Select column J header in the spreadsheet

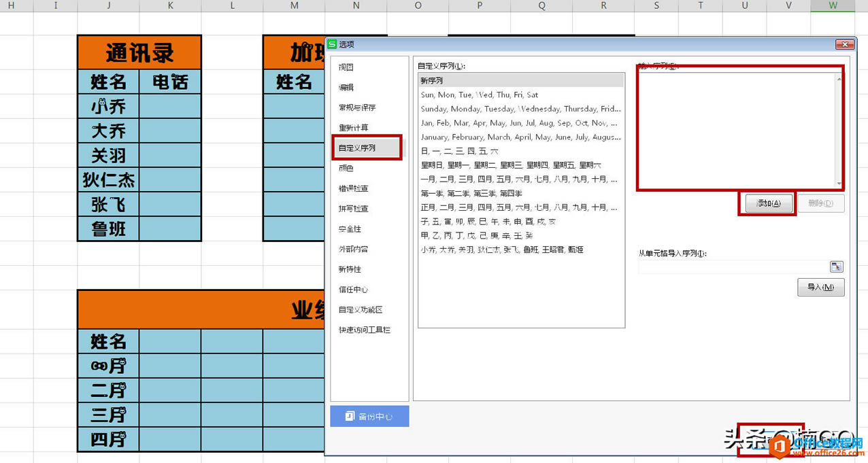tap(109, 5)
